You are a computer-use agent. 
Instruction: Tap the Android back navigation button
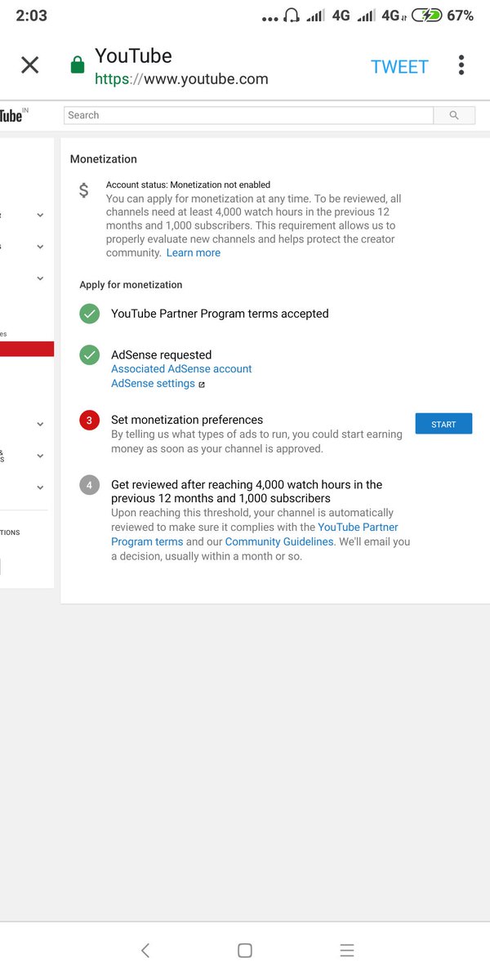coord(145,950)
